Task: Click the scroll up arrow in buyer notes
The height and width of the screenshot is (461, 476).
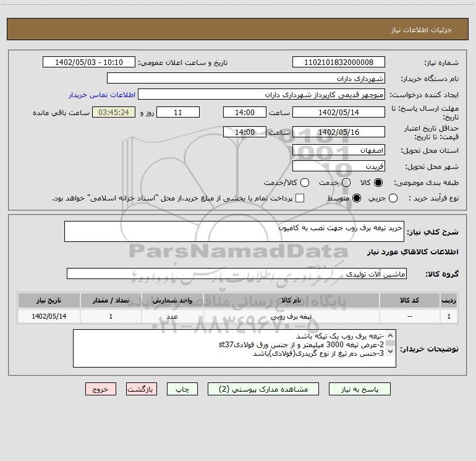Action: (391, 336)
